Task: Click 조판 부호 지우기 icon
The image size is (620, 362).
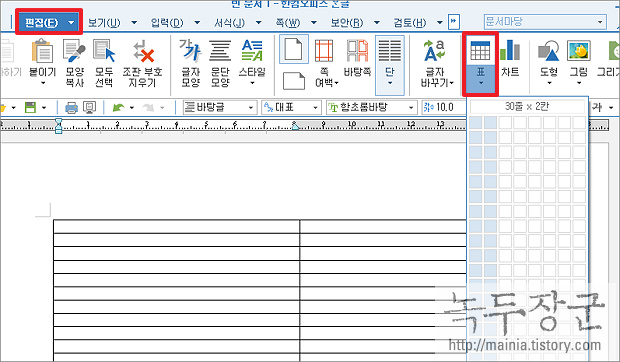Action: click(x=142, y=62)
